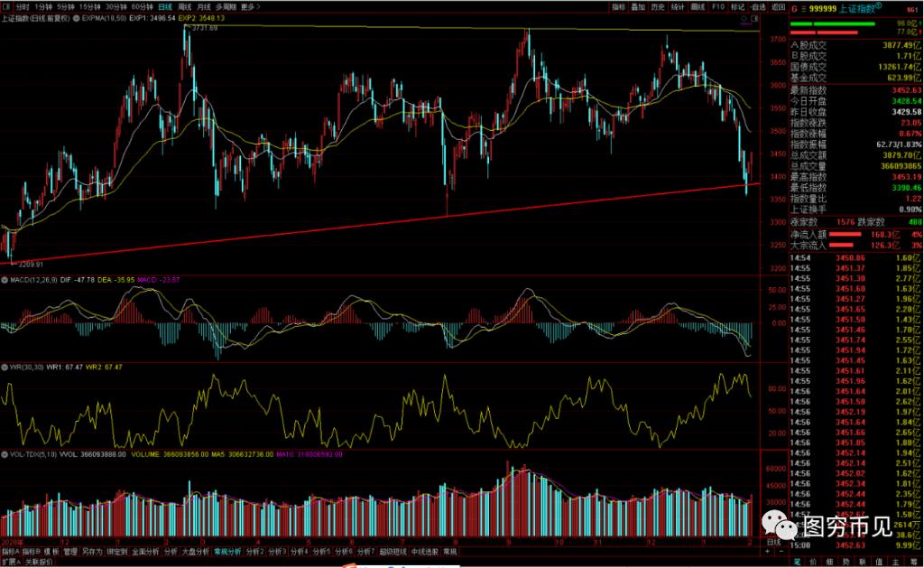924x568 pixels.
Task: Open the 超级短线 tab
Action: 393,552
